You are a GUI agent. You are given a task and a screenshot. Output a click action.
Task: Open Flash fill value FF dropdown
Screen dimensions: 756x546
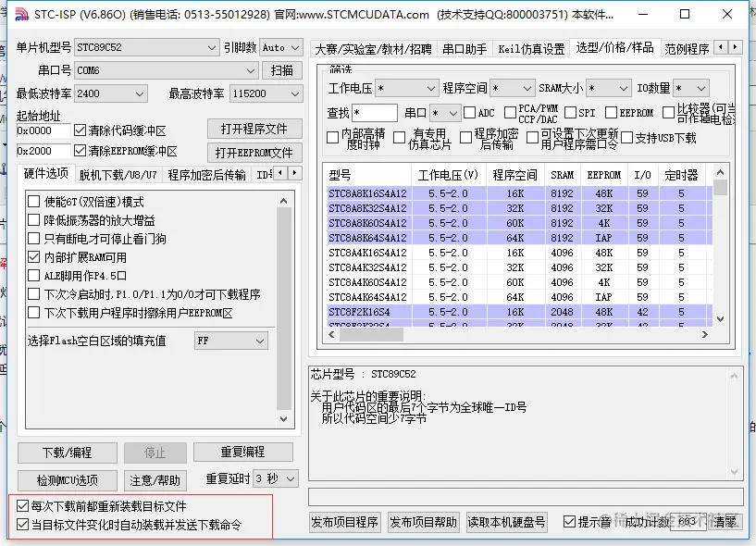pos(231,341)
